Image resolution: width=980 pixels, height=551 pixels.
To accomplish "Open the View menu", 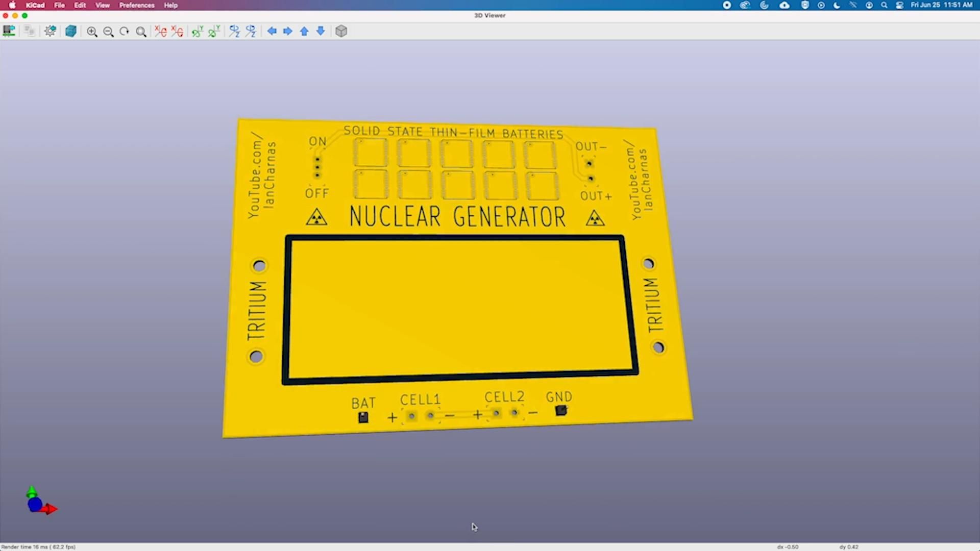I will pos(103,5).
